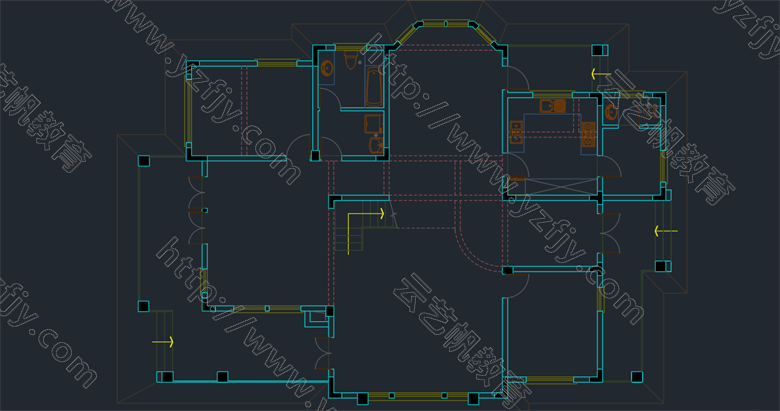
Task: Pick the crossed rectangle block below the kitchen
Action: coord(561,187)
